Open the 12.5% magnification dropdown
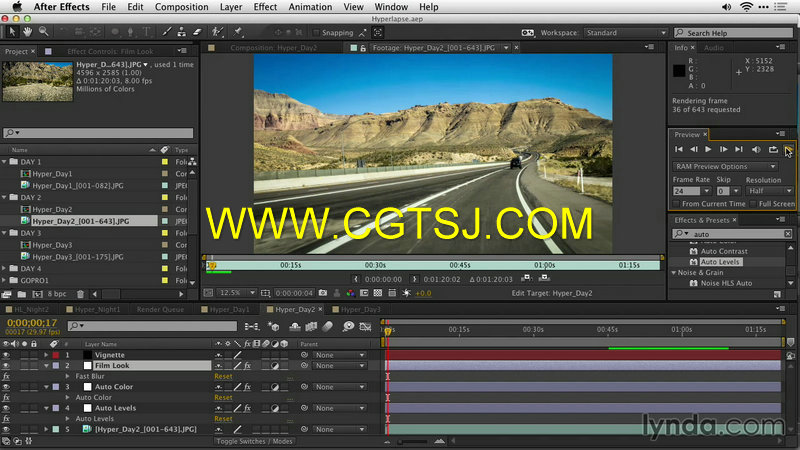This screenshot has height=450, width=800. pyautogui.click(x=237, y=293)
